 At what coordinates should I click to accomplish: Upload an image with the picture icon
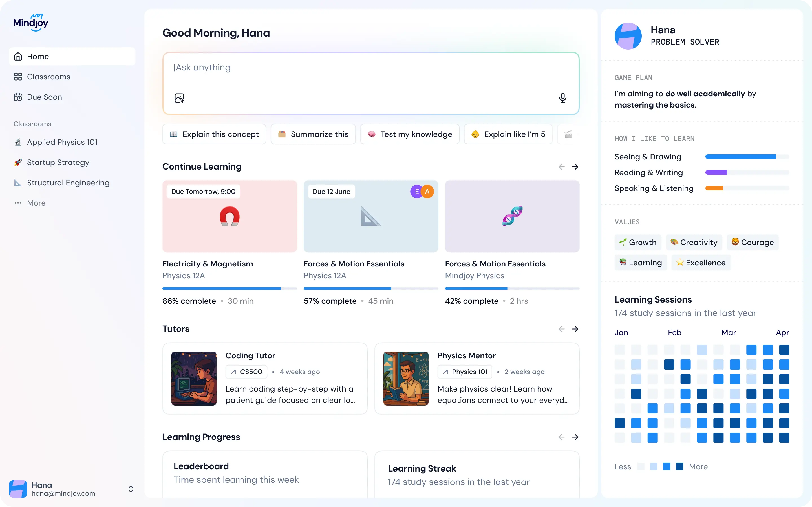(179, 97)
